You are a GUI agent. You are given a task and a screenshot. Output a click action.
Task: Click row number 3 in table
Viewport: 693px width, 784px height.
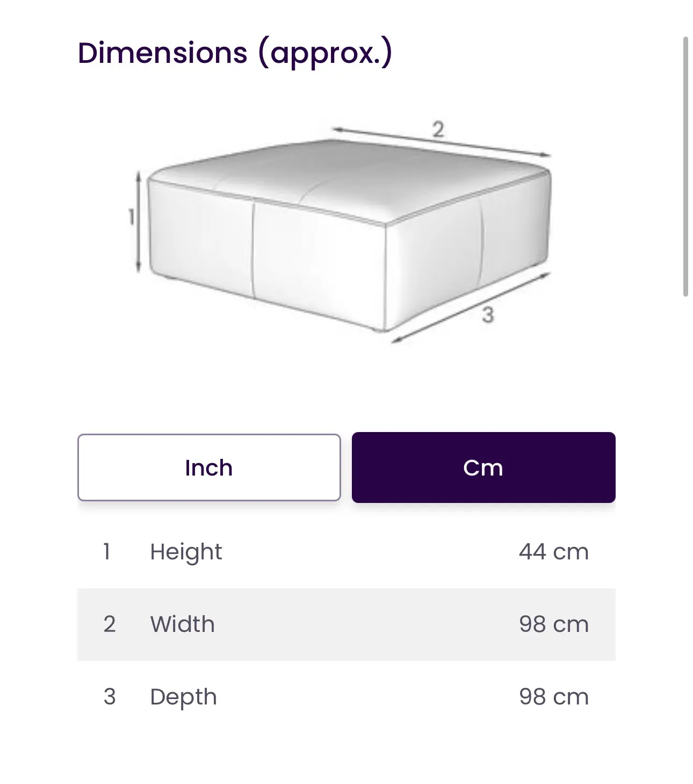coord(110,697)
